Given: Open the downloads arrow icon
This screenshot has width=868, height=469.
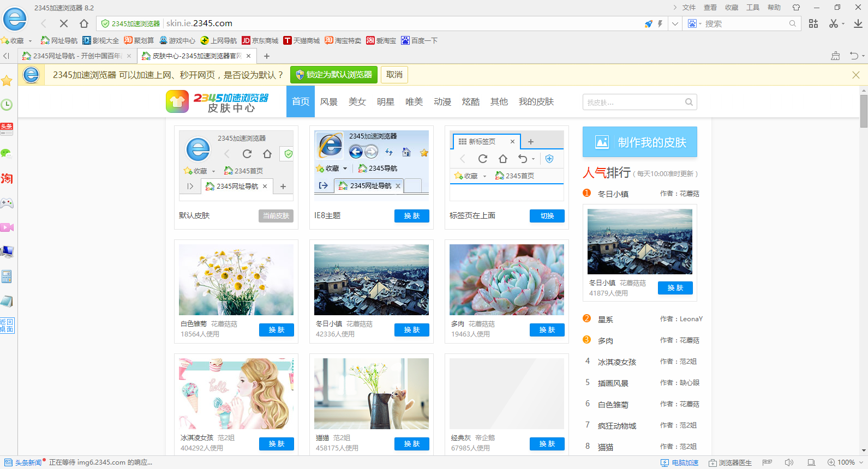Looking at the screenshot, I should click(858, 23).
